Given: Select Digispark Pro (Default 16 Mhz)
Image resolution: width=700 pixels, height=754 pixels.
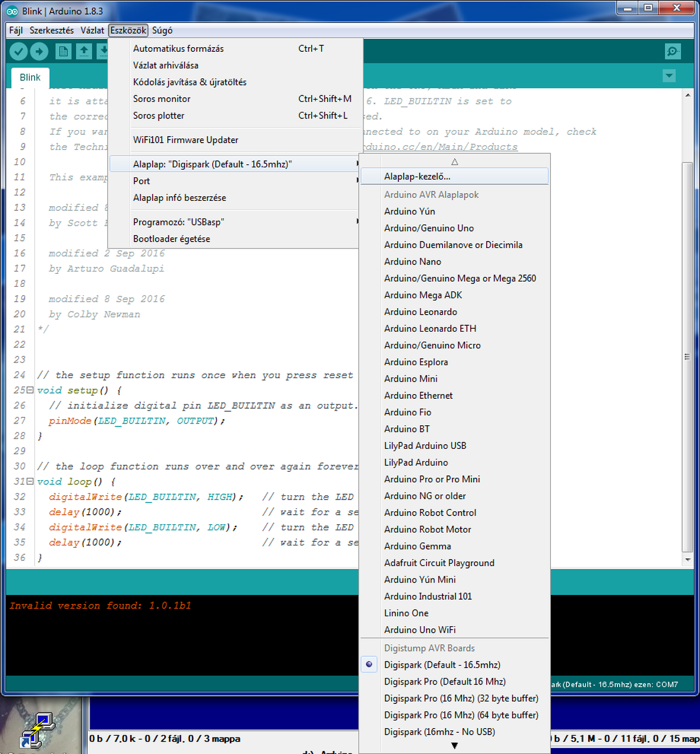Looking at the screenshot, I should click(454, 682).
